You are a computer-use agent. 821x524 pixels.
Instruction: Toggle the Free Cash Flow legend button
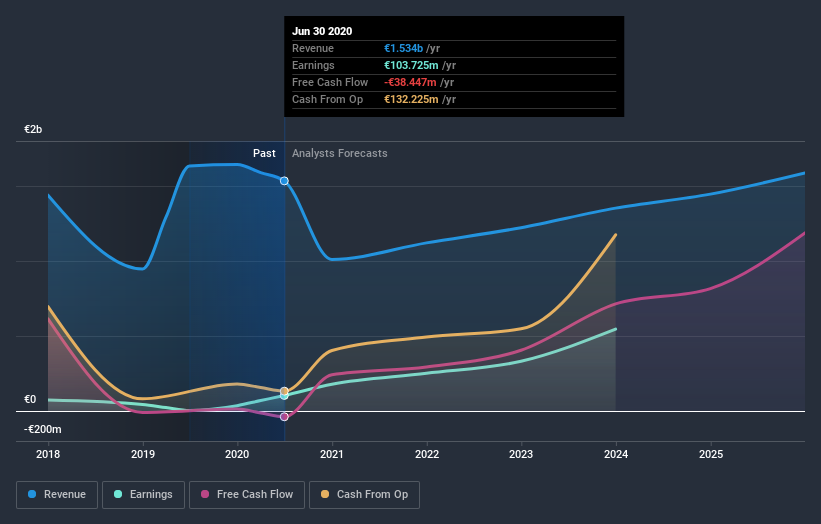pyautogui.click(x=247, y=495)
